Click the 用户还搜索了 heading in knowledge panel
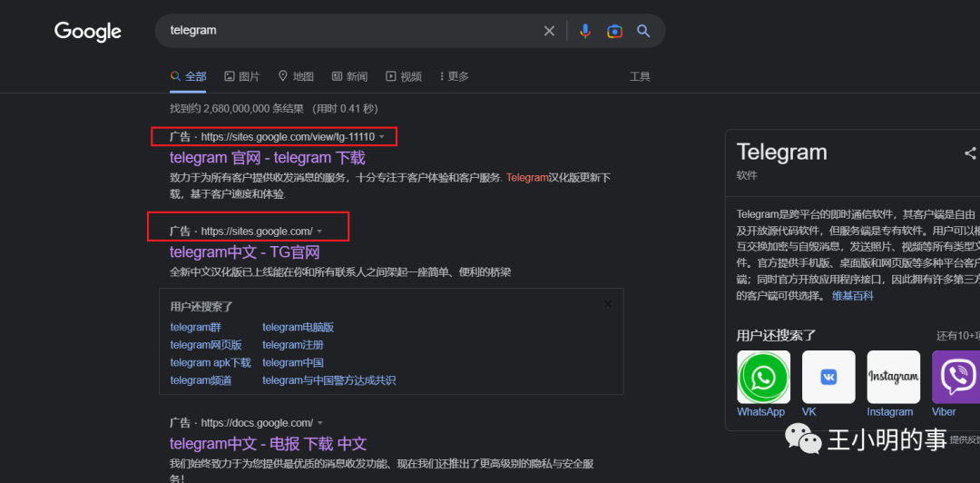This screenshot has width=980, height=483. coord(776,335)
